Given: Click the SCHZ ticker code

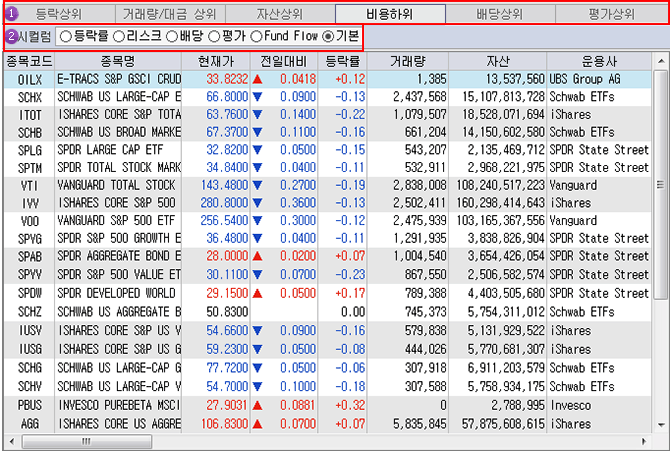Looking at the screenshot, I should (30, 312).
